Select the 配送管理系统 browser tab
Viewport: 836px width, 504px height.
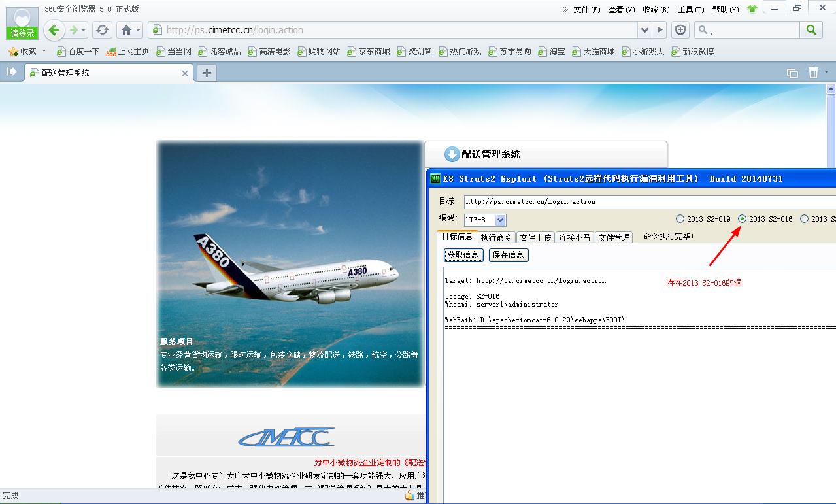tap(110, 73)
